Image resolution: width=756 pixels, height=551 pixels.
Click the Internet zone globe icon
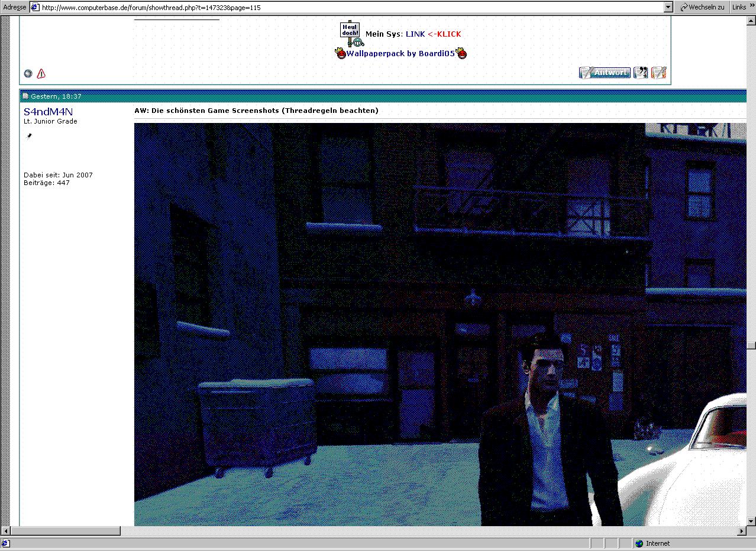[639, 543]
